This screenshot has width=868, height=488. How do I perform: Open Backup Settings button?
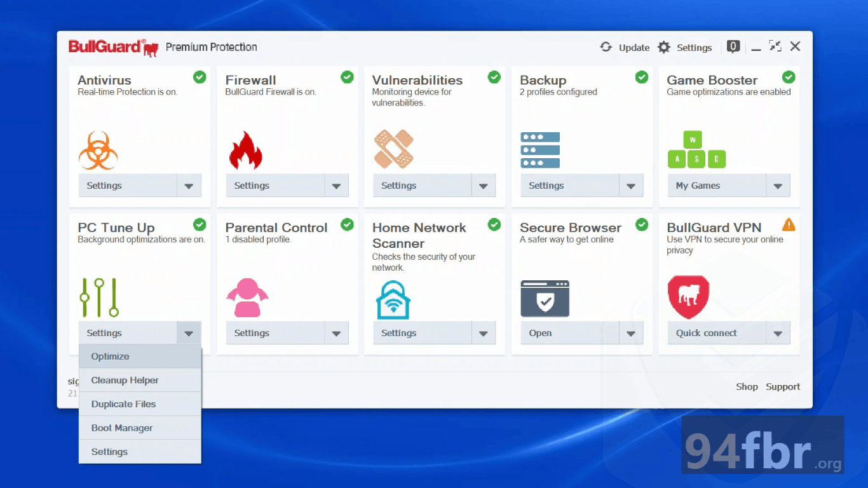coord(569,186)
